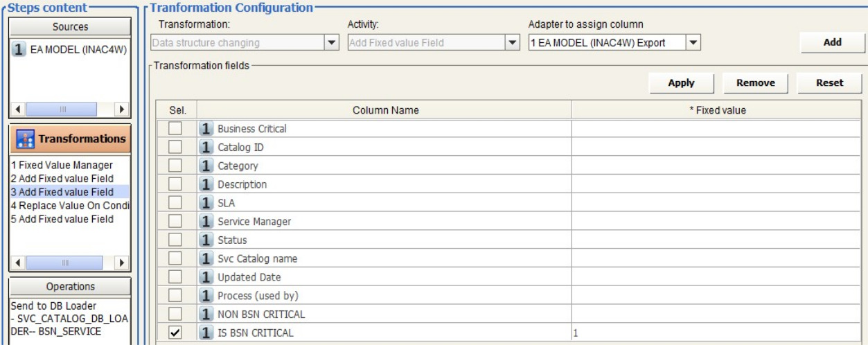Screen dimensions: 868x345
Task: Click the source icon beside EA MODEL (INAC4W)
Action: [19, 50]
